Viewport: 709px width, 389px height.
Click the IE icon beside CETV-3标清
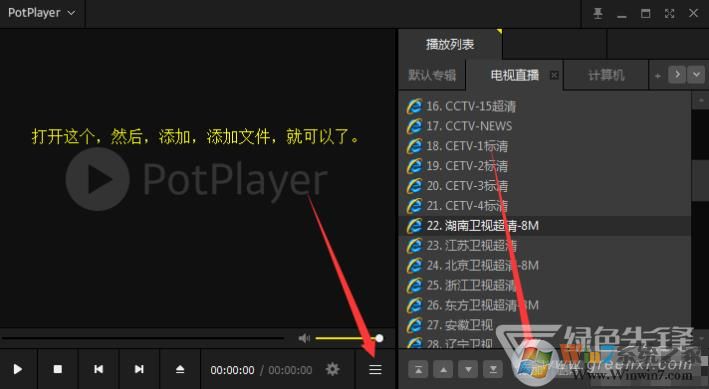(414, 186)
